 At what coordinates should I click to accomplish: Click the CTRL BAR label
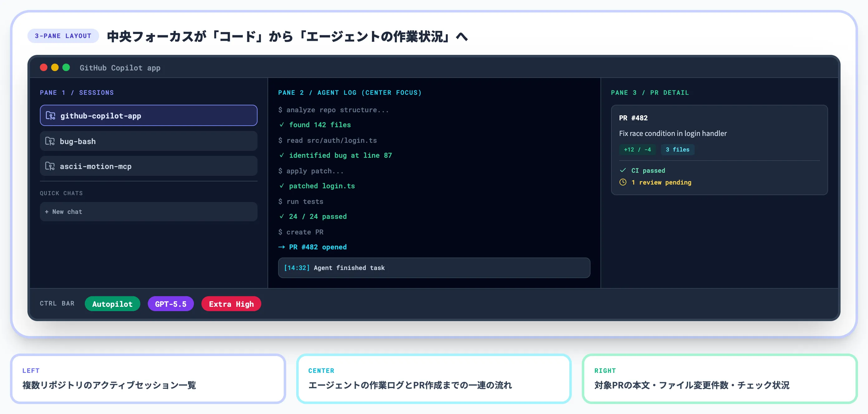point(57,303)
